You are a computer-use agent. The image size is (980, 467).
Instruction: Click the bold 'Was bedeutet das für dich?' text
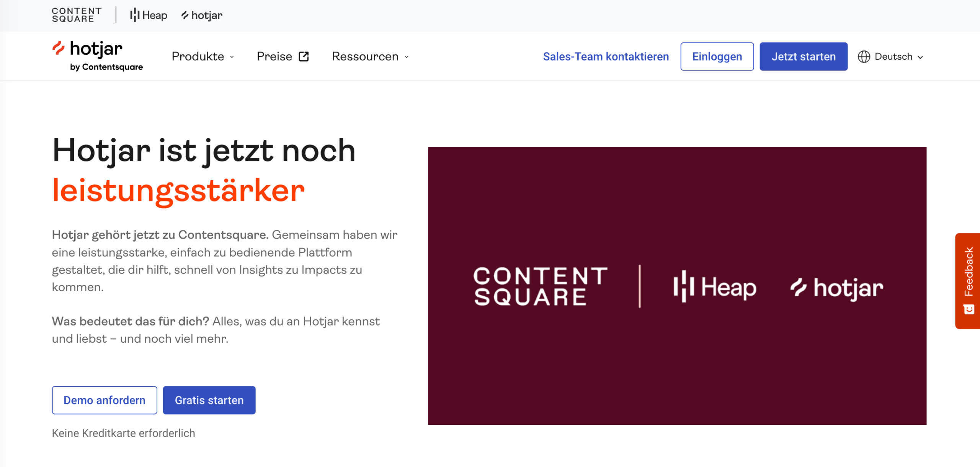[x=131, y=321]
